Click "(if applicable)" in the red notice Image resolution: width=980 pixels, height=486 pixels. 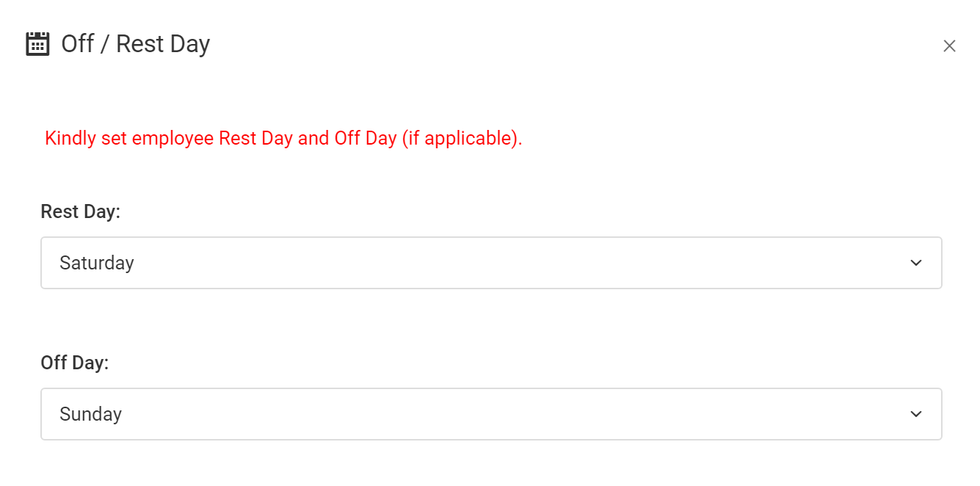(462, 138)
